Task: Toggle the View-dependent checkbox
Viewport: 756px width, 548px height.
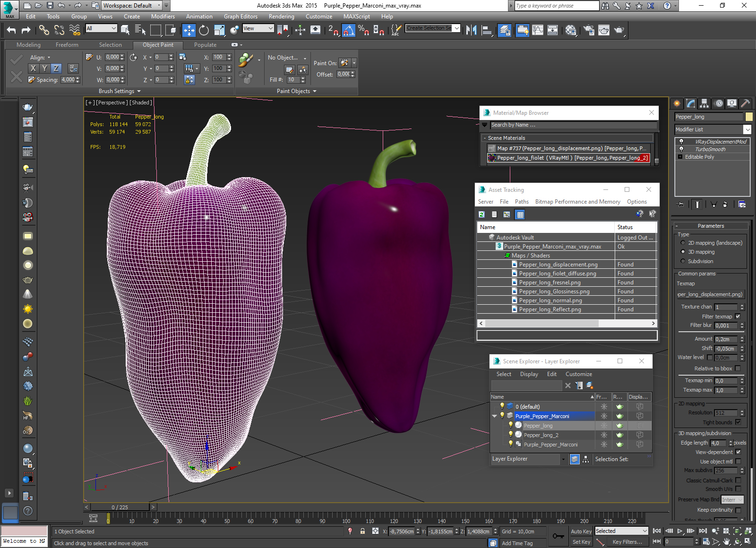Action: [738, 452]
